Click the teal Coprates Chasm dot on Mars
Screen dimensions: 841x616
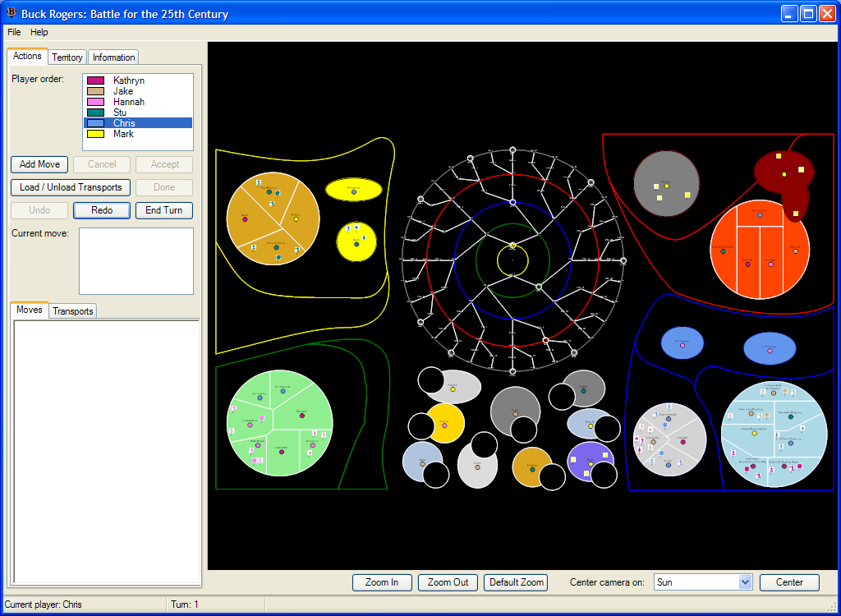(723, 251)
